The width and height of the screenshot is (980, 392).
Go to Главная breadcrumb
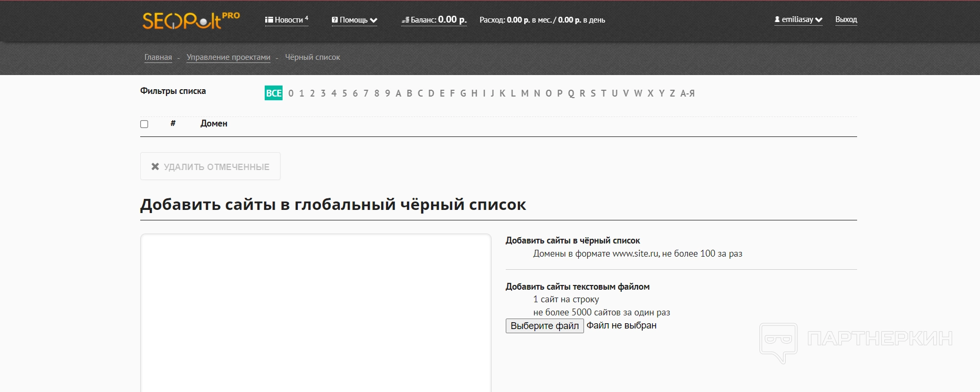click(158, 57)
